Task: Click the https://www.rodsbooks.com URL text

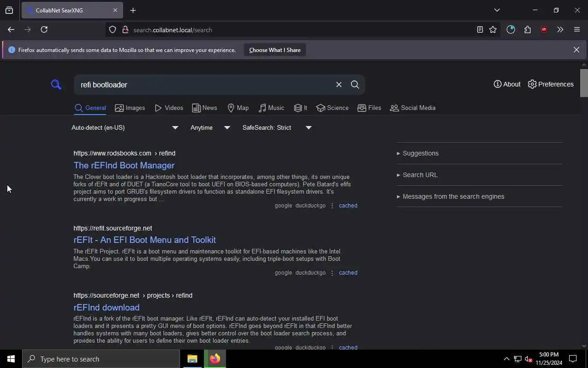Action: [x=112, y=153]
